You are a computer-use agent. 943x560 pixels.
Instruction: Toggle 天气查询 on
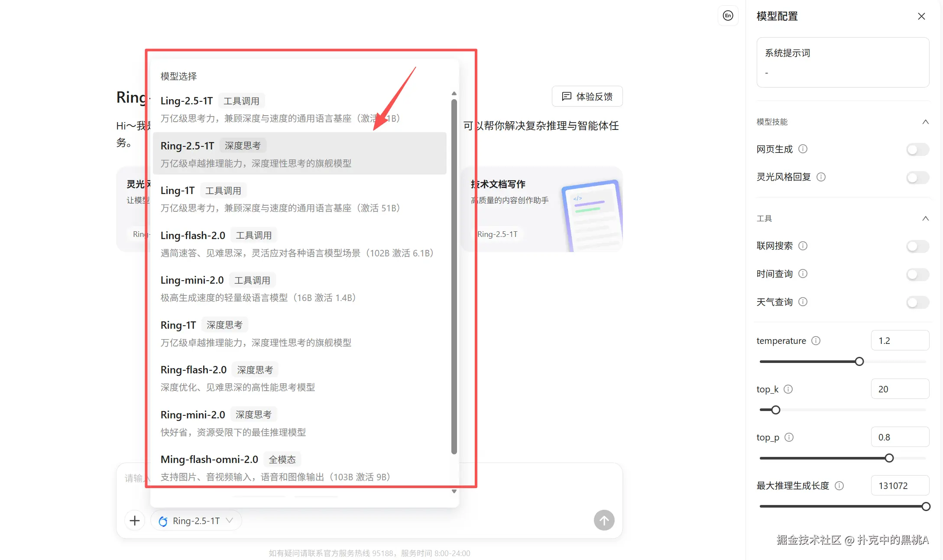917,302
